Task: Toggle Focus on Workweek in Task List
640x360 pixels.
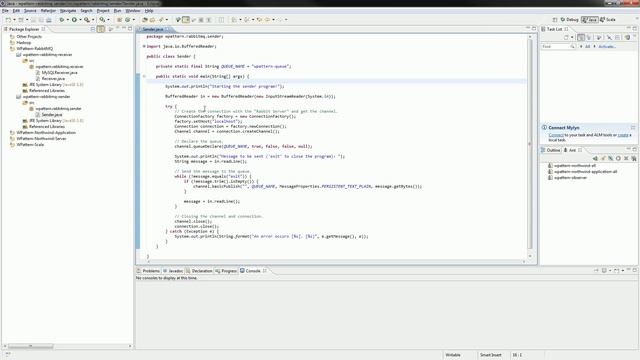Action: point(599,38)
